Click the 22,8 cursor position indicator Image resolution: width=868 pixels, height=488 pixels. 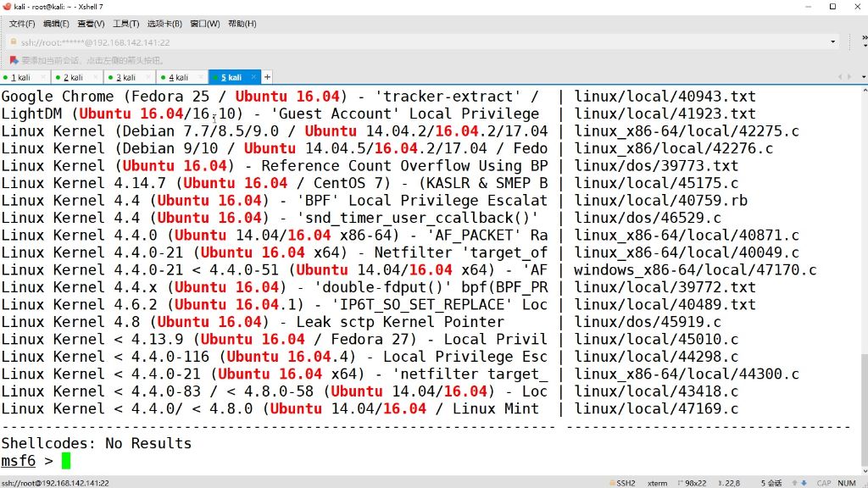[729, 483]
